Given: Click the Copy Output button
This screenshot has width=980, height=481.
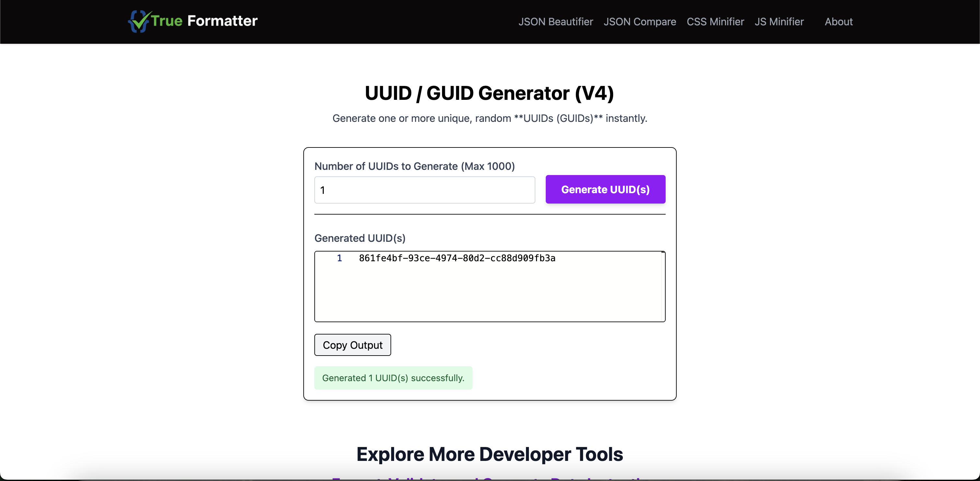Looking at the screenshot, I should 352,345.
